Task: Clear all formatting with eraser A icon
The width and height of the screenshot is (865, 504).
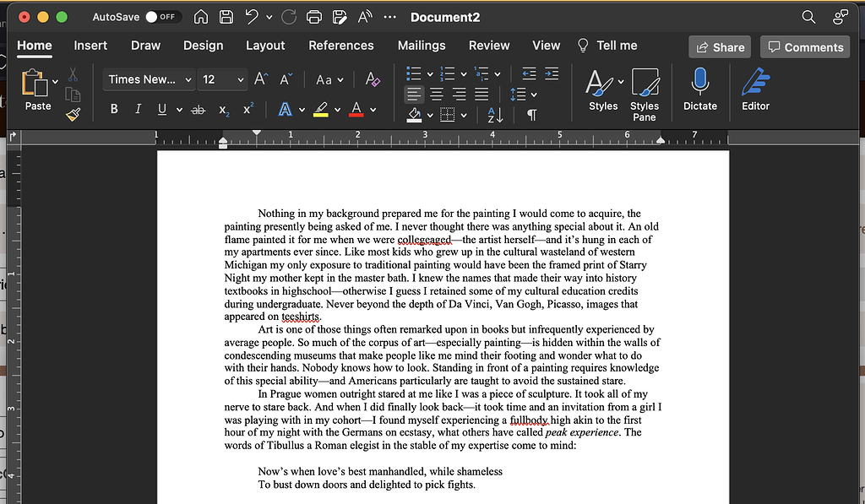Action: click(373, 79)
